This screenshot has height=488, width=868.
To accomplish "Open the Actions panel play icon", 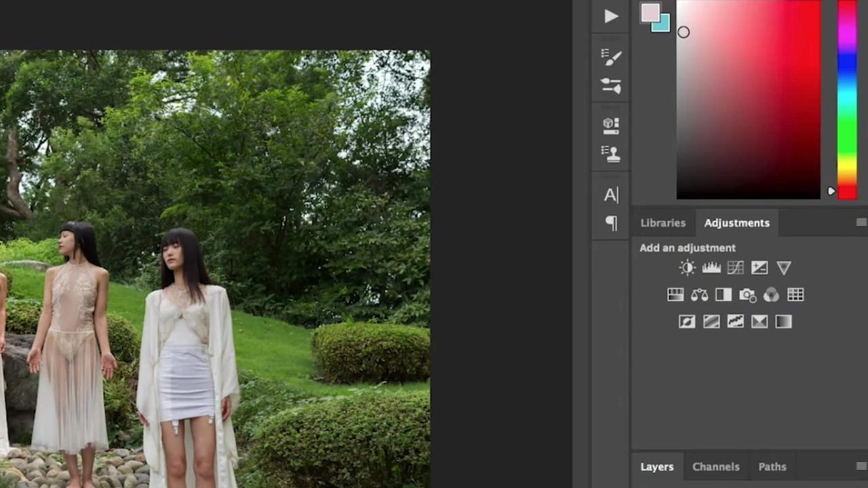I will pyautogui.click(x=611, y=16).
